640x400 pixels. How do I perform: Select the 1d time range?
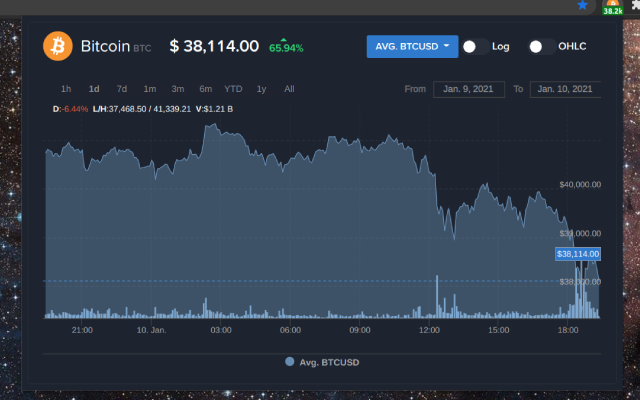click(94, 89)
